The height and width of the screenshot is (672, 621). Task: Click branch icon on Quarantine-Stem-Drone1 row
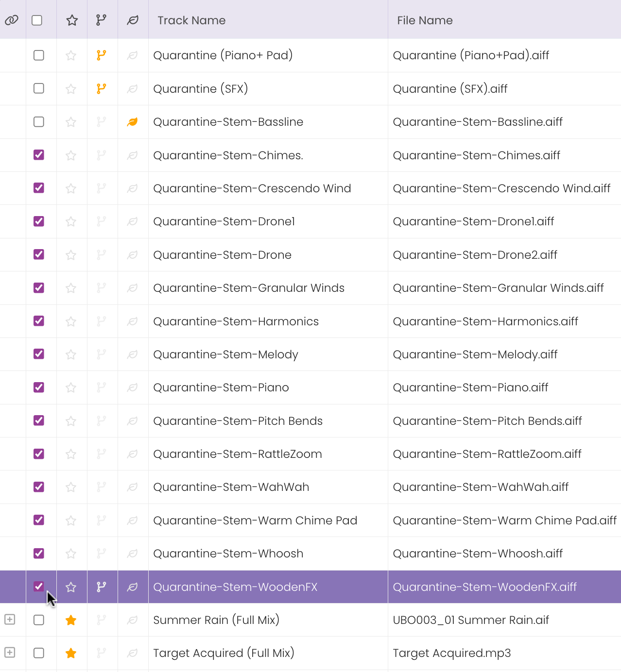pos(101,221)
